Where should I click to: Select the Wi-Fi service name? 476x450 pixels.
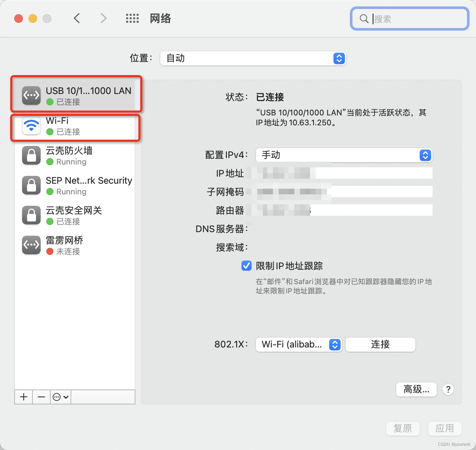click(57, 121)
